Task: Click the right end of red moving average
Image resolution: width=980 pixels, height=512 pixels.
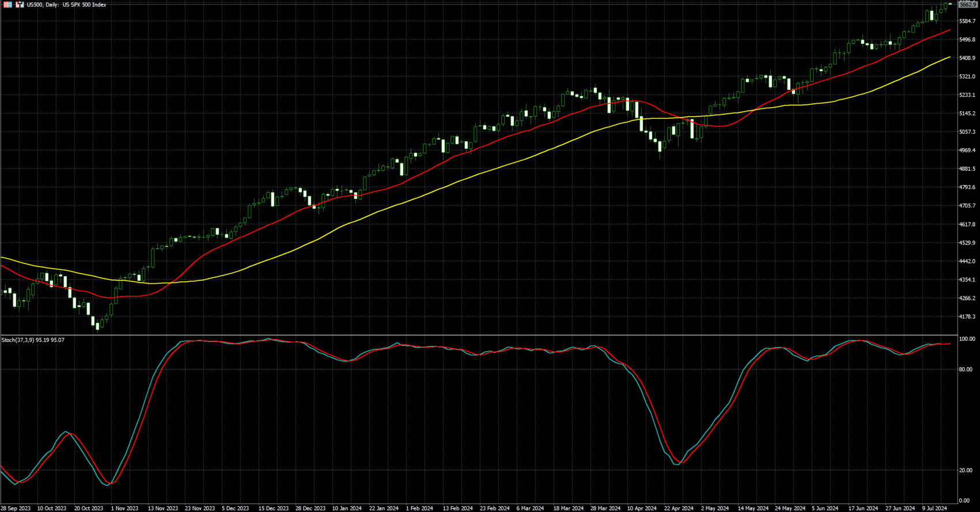Action: 949,31
